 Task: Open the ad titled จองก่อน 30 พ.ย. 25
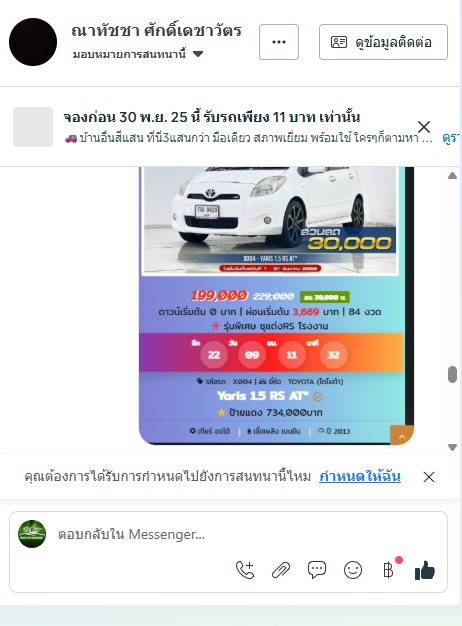click(212, 117)
